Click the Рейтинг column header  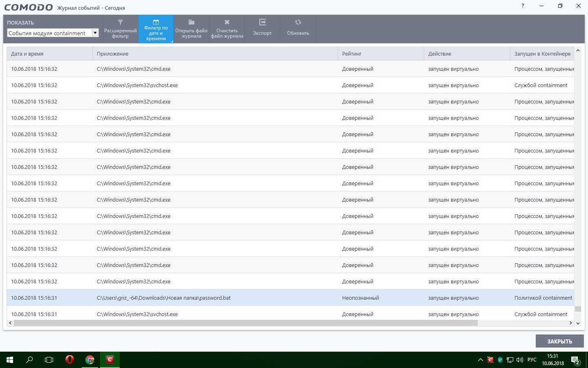click(381, 54)
